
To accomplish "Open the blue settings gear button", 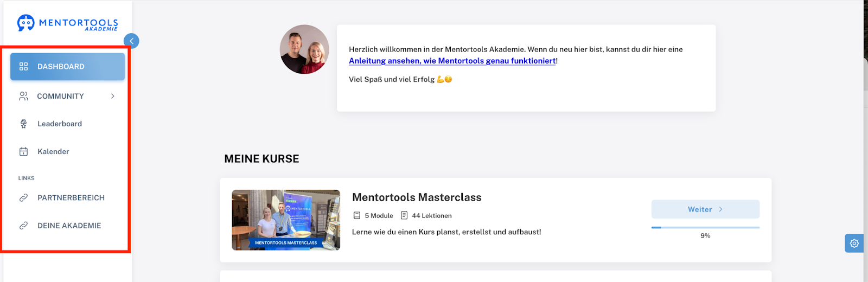I will [854, 243].
